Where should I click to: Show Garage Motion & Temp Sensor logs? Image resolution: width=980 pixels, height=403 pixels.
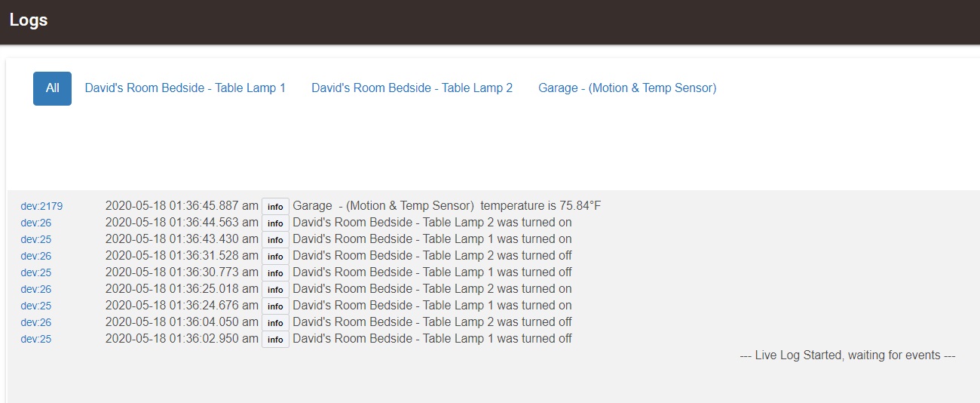[x=627, y=88]
